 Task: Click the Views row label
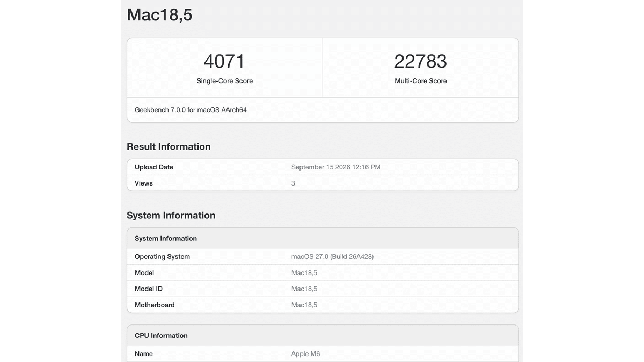pyautogui.click(x=144, y=183)
